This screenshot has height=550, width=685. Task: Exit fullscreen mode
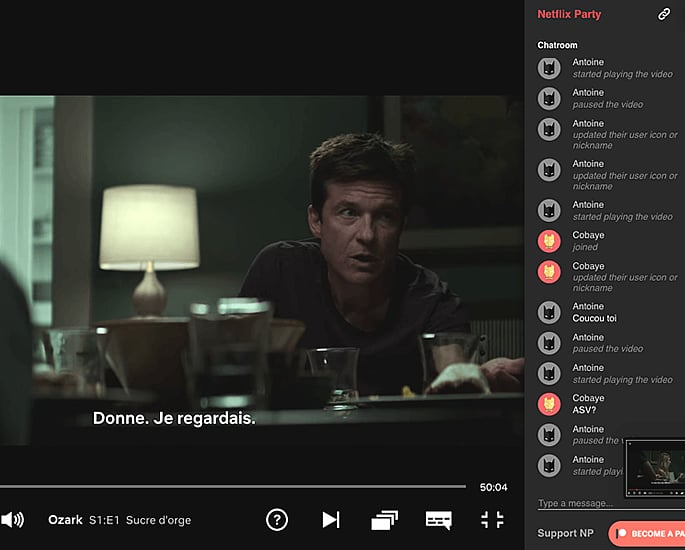tap(492, 520)
